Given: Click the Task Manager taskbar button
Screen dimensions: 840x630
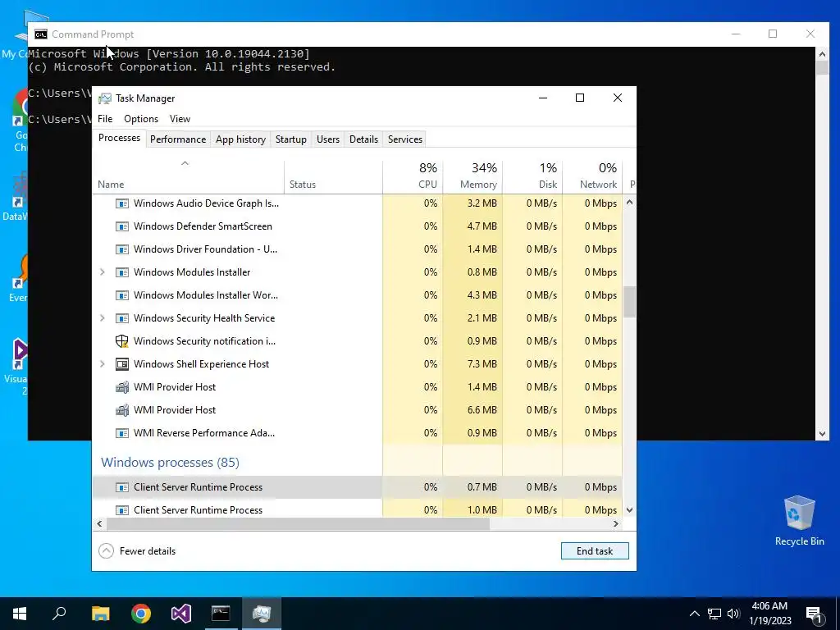Looking at the screenshot, I should (x=262, y=614).
